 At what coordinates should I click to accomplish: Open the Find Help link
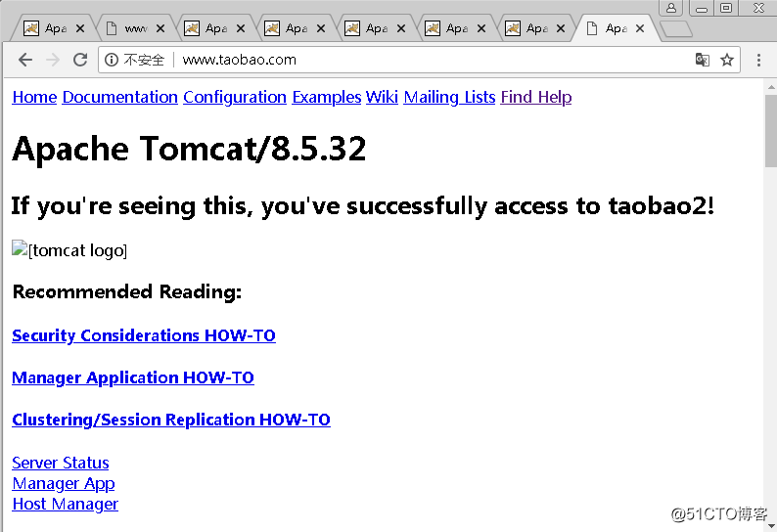click(x=536, y=97)
